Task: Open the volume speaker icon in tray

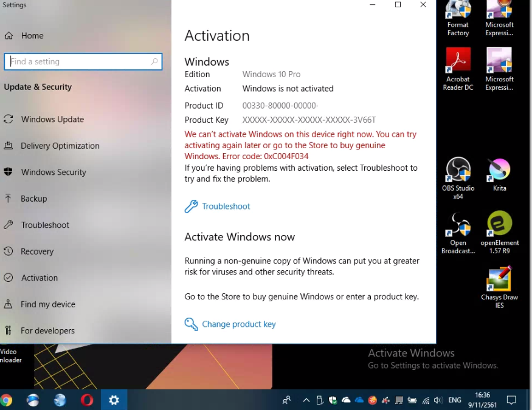Action: coord(438,400)
